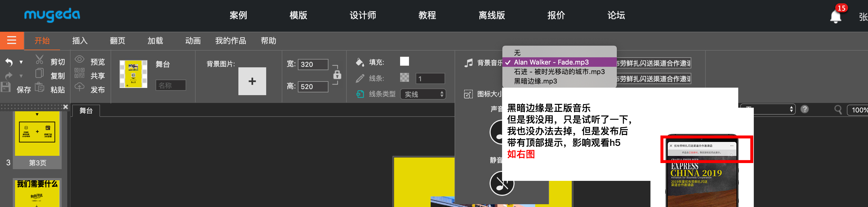Image resolution: width=868 pixels, height=207 pixels.
Task: Click the 100% zoom field
Action: point(857,110)
